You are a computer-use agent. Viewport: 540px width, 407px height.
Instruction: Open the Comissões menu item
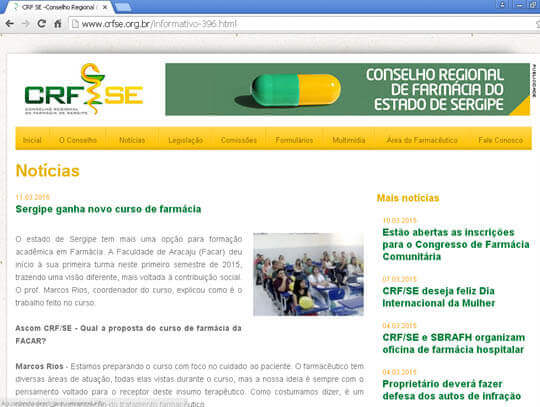[x=239, y=140]
